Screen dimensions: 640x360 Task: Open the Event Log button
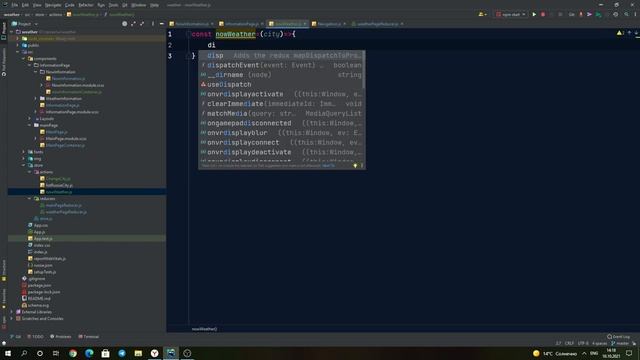618,337
